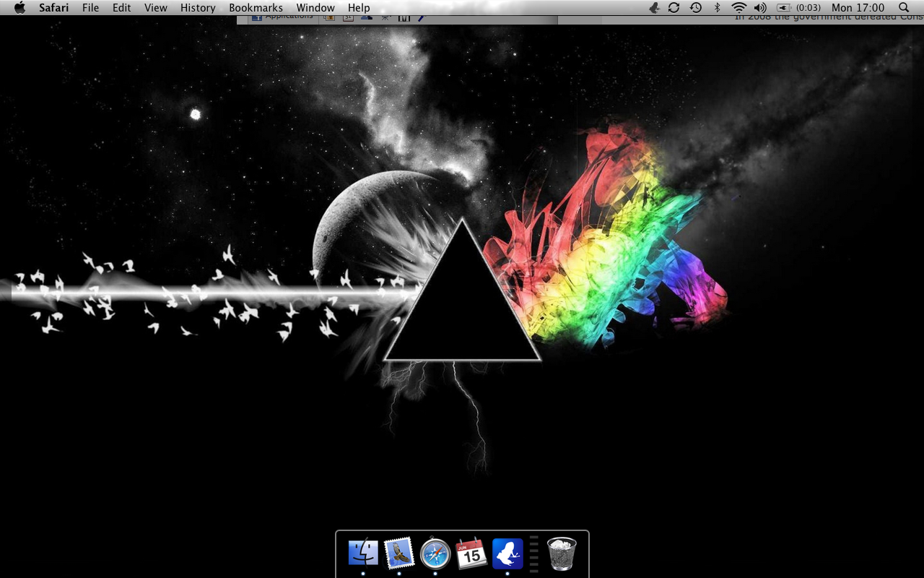Screen dimensions: 924x578
Task: Show the Mon 17:00 clock menu
Action: (858, 8)
